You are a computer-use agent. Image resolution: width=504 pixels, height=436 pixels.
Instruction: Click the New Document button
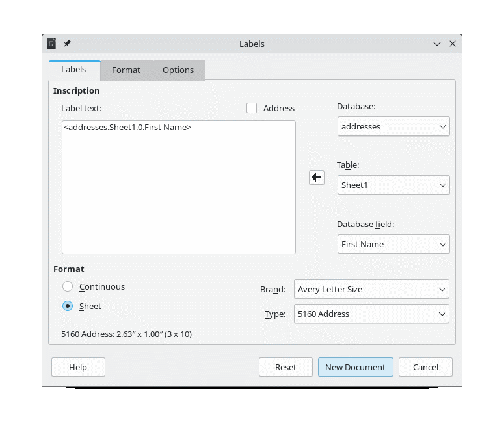(355, 367)
